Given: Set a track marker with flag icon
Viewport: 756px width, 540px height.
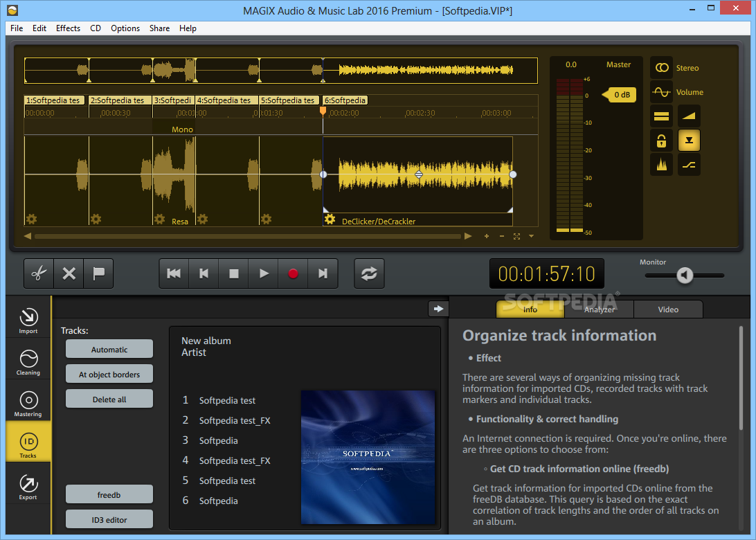Looking at the screenshot, I should [99, 273].
